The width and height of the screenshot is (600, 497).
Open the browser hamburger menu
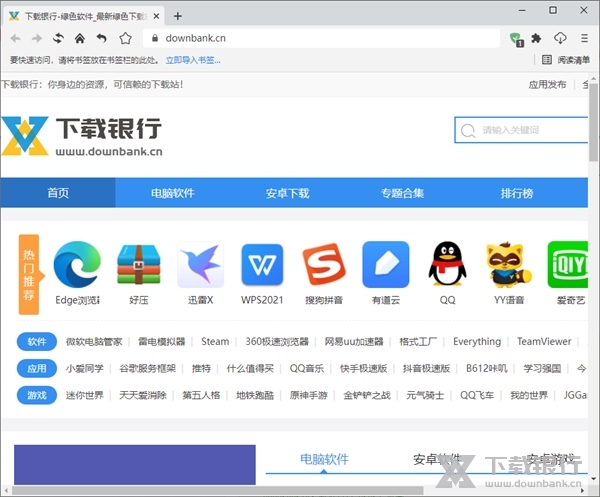point(584,38)
